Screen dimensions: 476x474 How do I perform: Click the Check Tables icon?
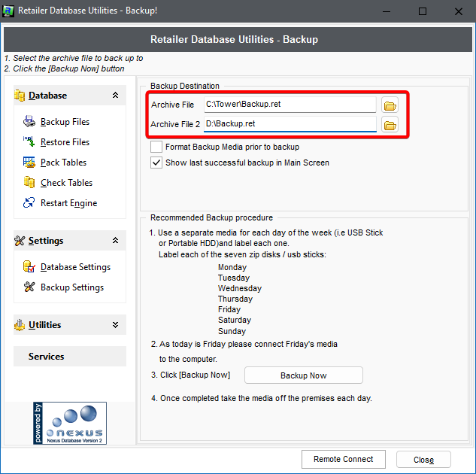29,183
